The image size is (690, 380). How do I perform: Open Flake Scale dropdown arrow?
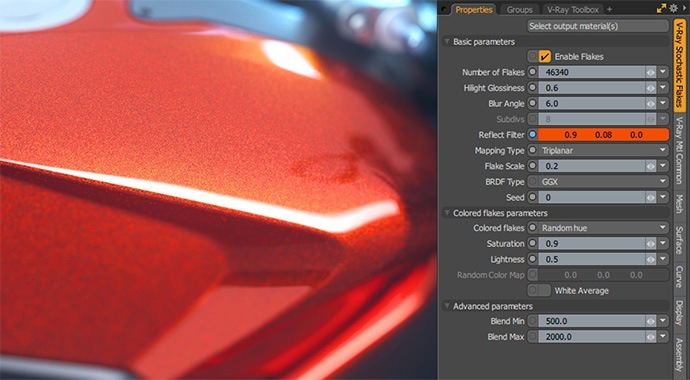tap(663, 166)
